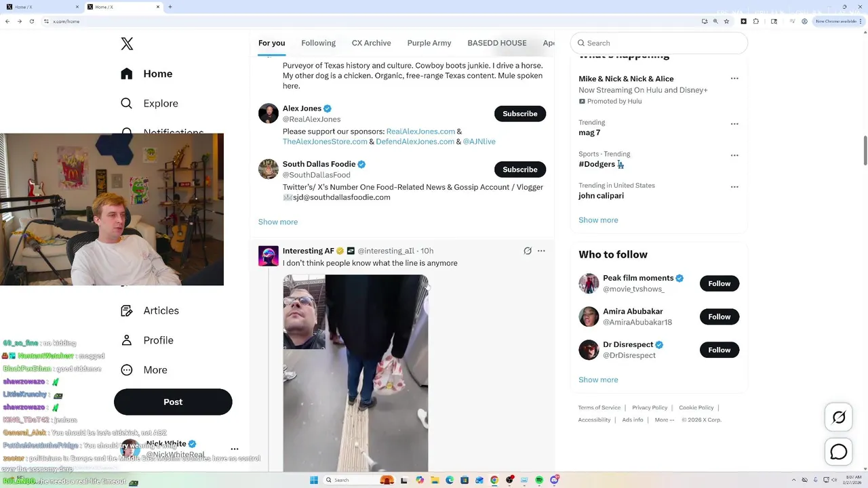
Task: Switch to the For you tab
Action: (271, 43)
